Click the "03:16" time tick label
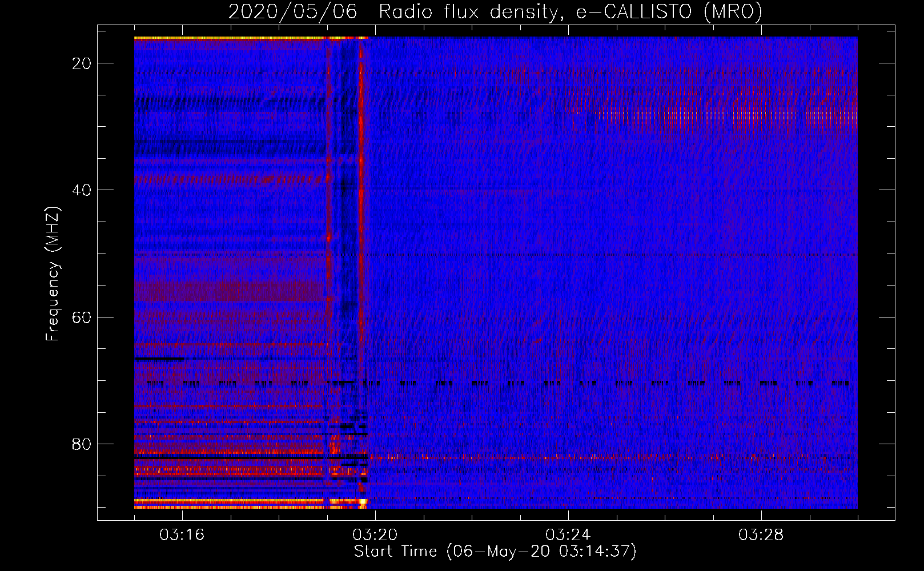924x571 pixels. coord(182,535)
